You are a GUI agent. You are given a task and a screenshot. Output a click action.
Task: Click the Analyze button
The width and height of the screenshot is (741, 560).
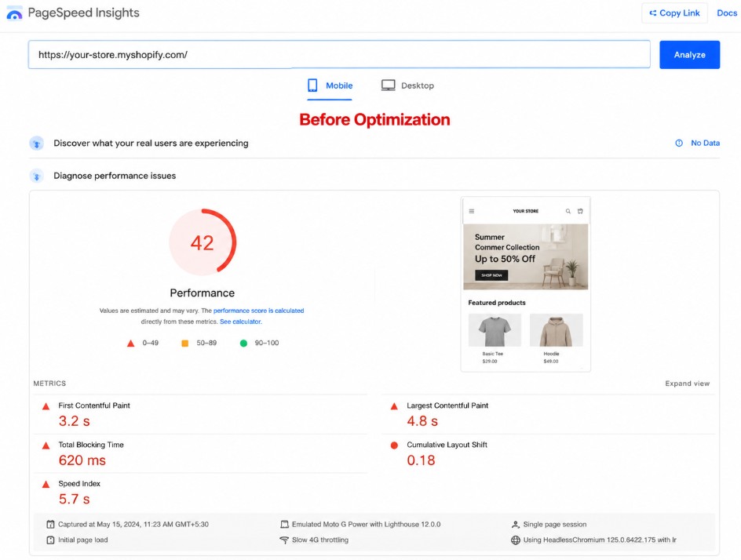[x=689, y=55]
